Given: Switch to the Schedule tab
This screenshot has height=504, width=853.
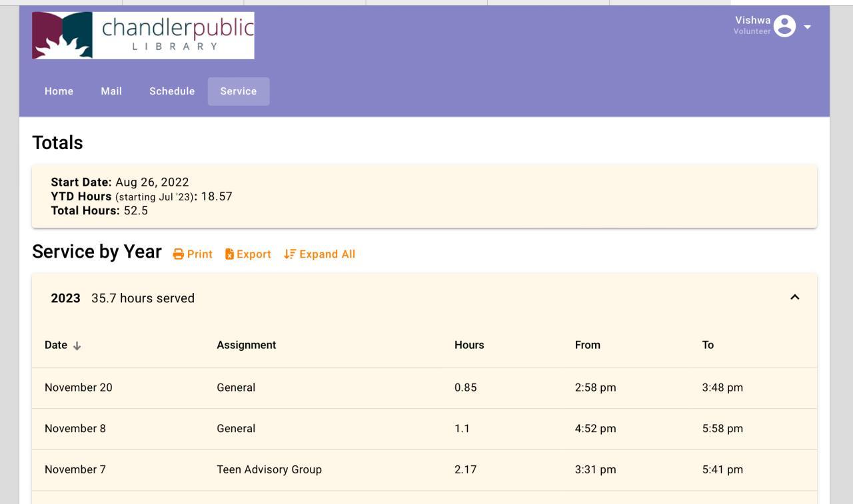Looking at the screenshot, I should pyautogui.click(x=172, y=91).
